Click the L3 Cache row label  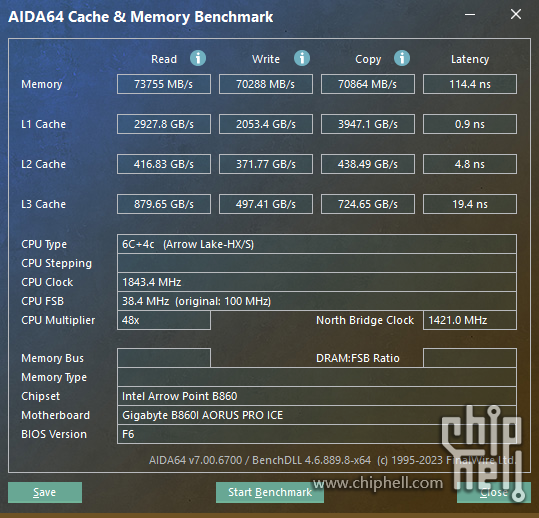43,204
